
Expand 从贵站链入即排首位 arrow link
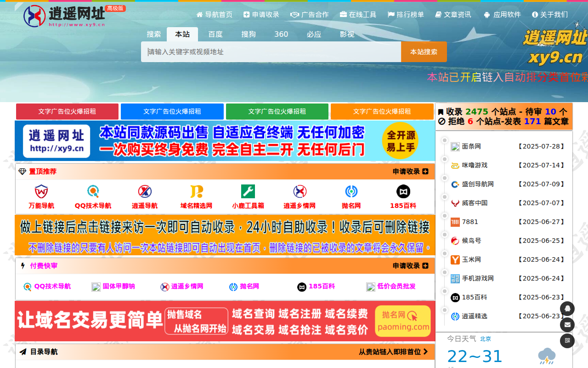[393, 352]
